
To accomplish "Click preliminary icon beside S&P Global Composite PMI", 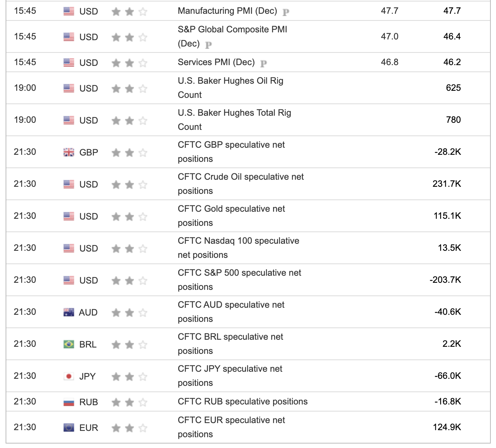I will 208,45.
